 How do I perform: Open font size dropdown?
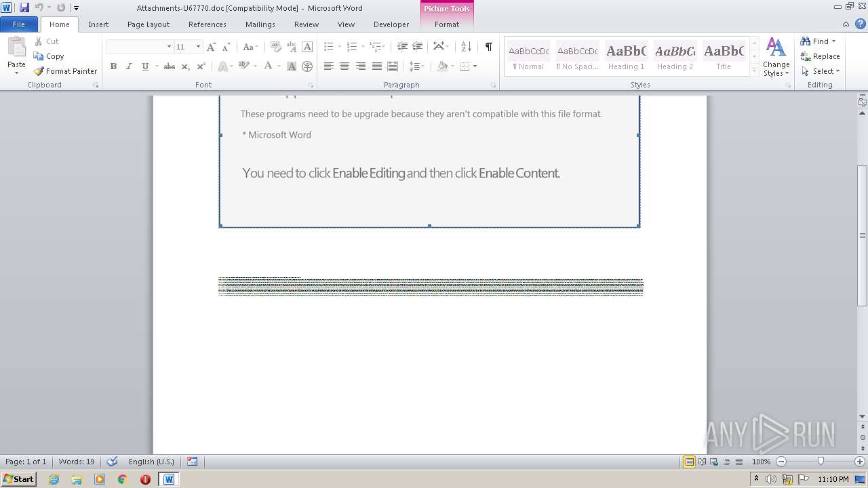[x=198, y=47]
